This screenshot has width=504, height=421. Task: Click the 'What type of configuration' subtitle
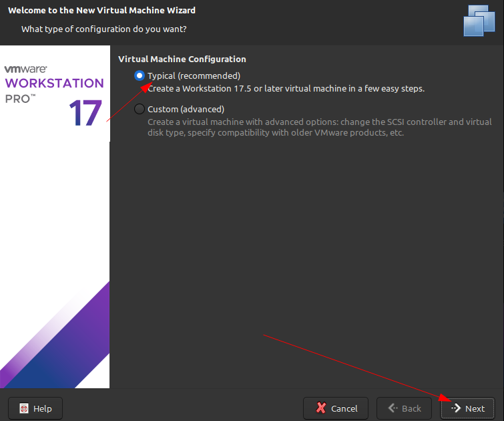pos(104,29)
